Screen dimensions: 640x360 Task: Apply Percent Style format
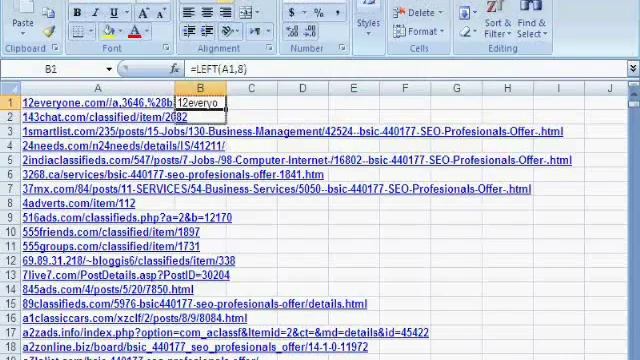(x=319, y=13)
